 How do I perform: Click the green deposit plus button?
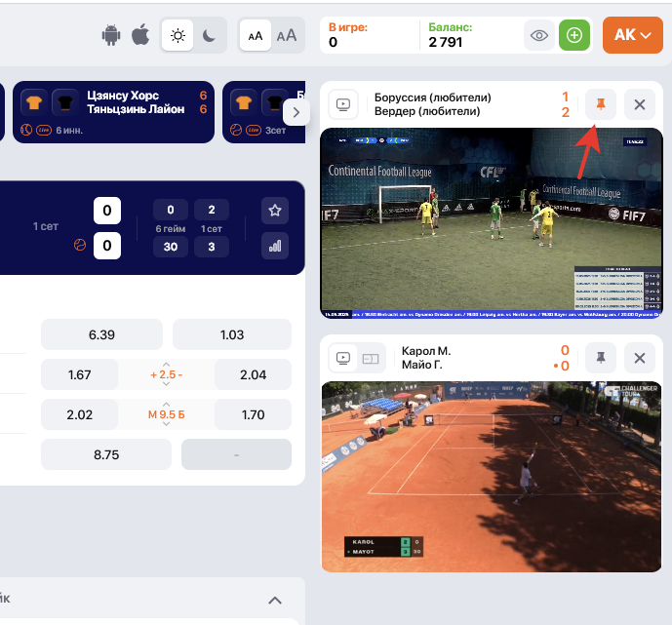click(575, 36)
